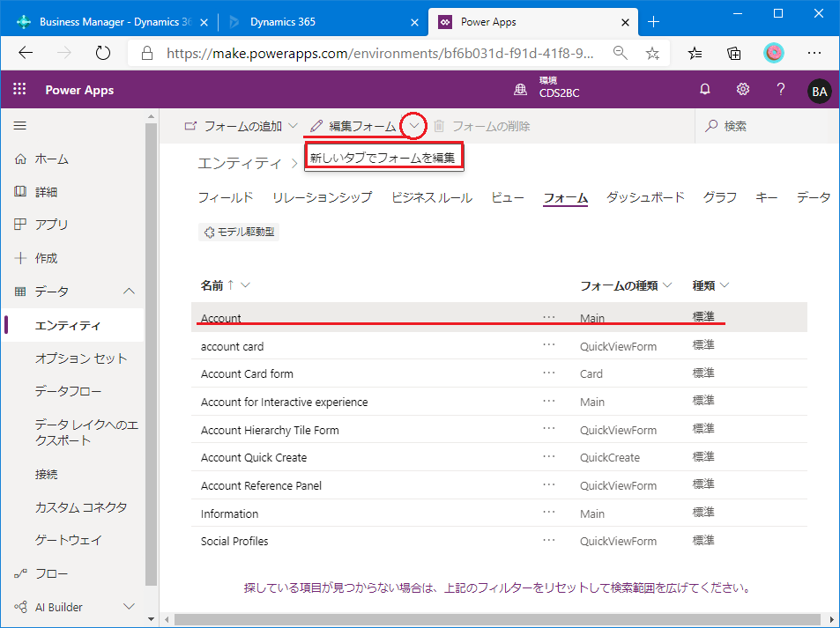Image resolution: width=840 pixels, height=628 pixels.
Task: Expand the AI Builder section
Action: pyautogui.click(x=129, y=607)
